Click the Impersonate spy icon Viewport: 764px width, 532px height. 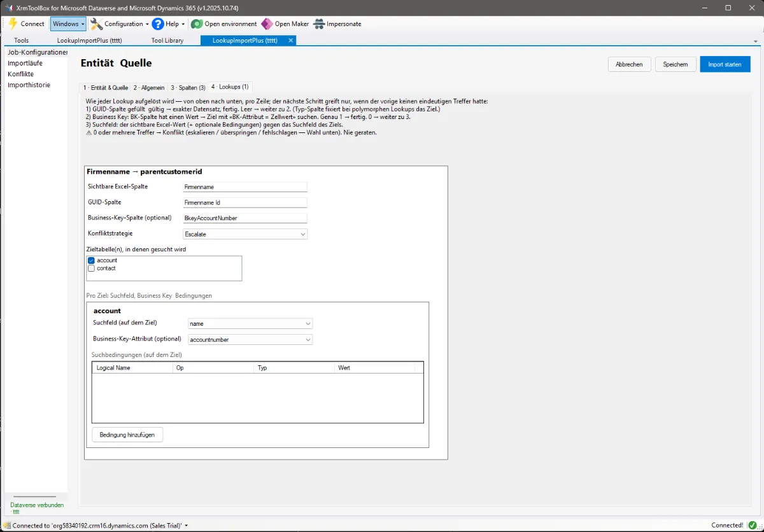(319, 24)
